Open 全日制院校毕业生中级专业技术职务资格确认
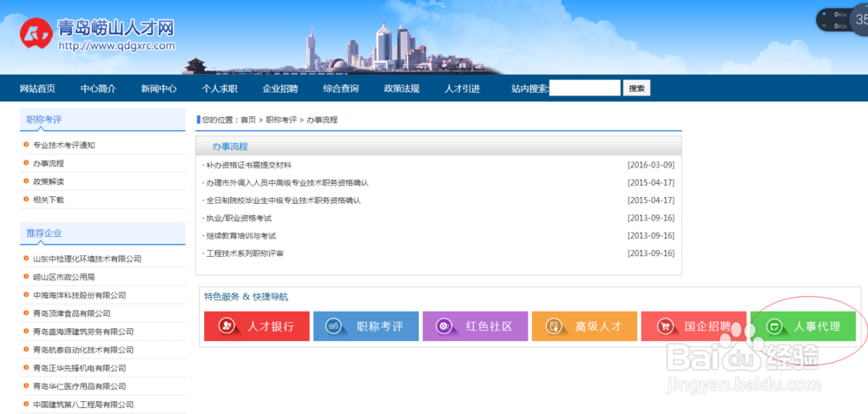Viewport: 868px width, 414px height. click(284, 200)
